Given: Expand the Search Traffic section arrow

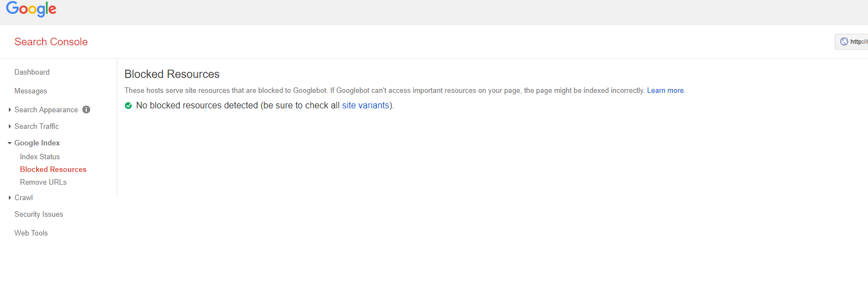Looking at the screenshot, I should 10,127.
